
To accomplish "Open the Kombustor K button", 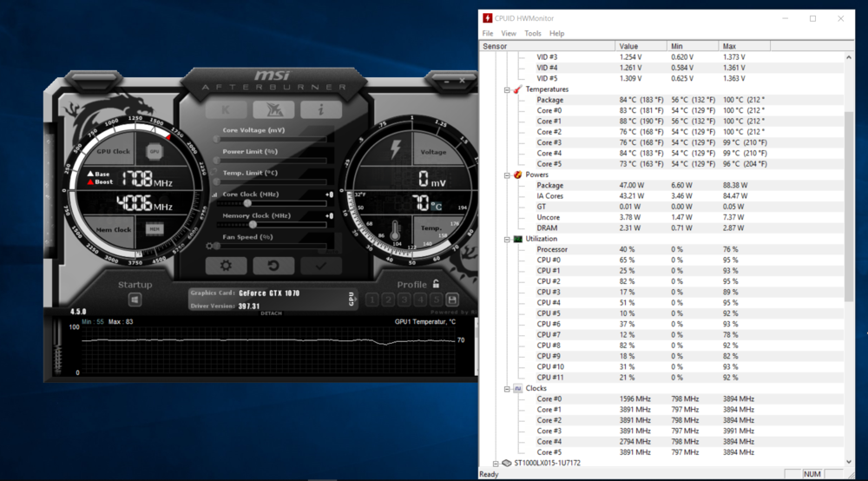I will [226, 109].
